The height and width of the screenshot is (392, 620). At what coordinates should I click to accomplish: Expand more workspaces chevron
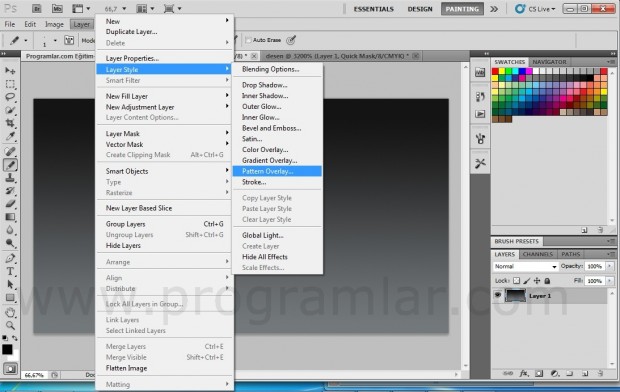tap(494, 9)
